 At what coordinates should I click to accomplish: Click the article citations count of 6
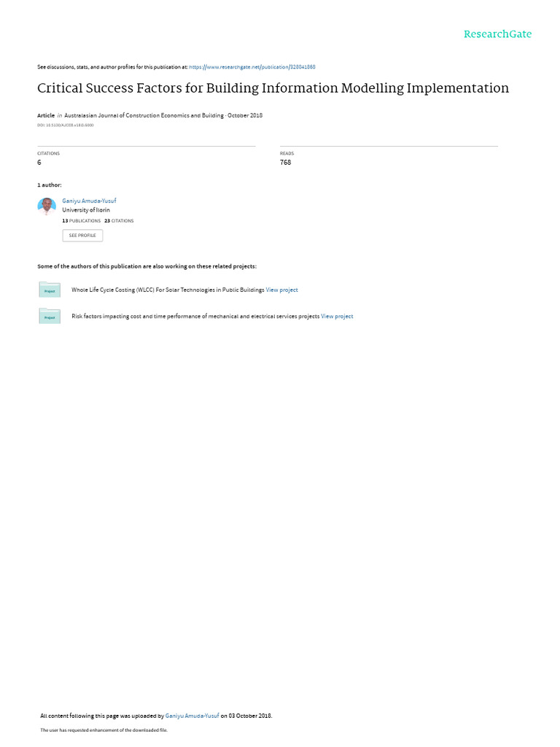point(39,163)
